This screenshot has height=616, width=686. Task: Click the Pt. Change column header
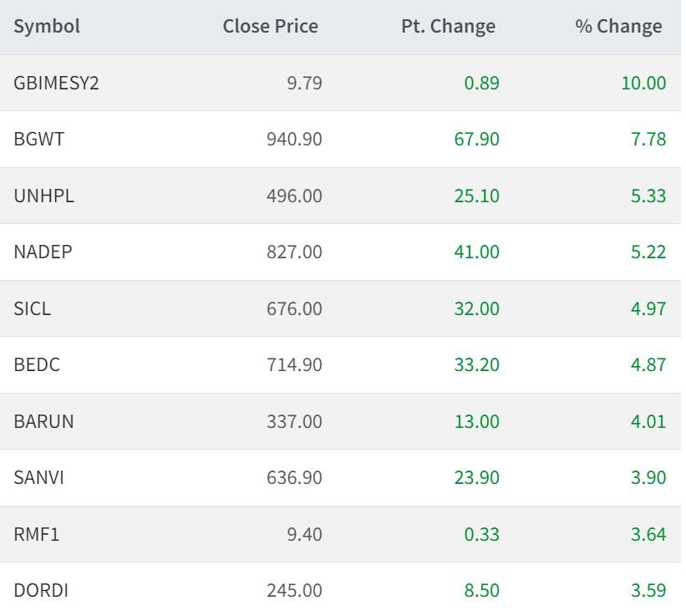click(x=448, y=27)
